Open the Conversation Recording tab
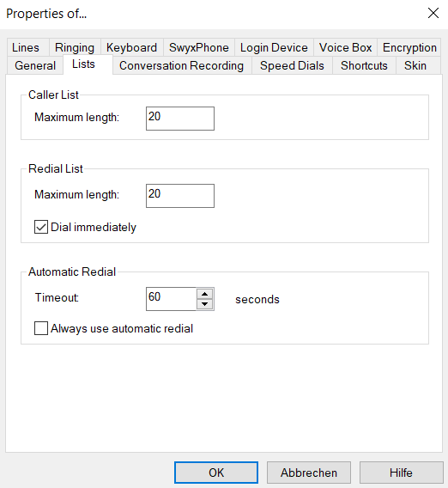 coord(182,65)
